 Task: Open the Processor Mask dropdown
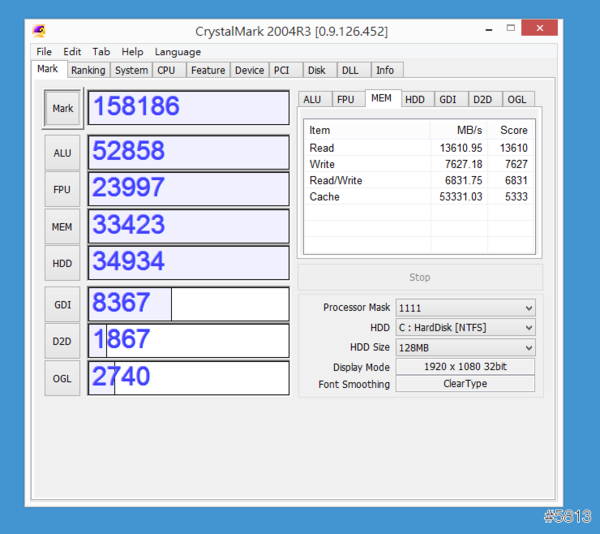465,308
